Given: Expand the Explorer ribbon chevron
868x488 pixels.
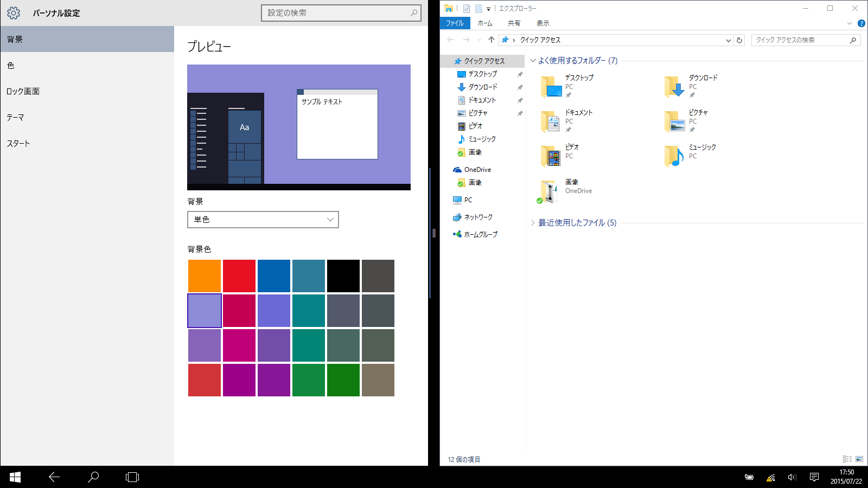Looking at the screenshot, I should point(850,23).
